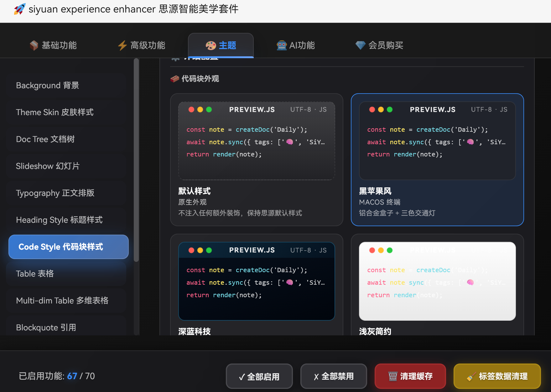Choose the 深蓝科技 code style card
551x392 pixels.
pyautogui.click(x=256, y=282)
